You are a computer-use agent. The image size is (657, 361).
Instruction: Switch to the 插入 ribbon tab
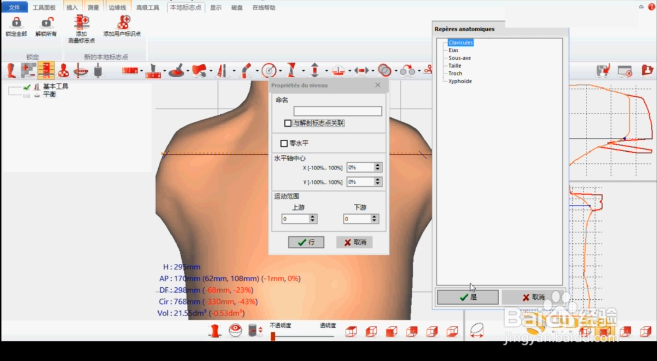click(72, 7)
